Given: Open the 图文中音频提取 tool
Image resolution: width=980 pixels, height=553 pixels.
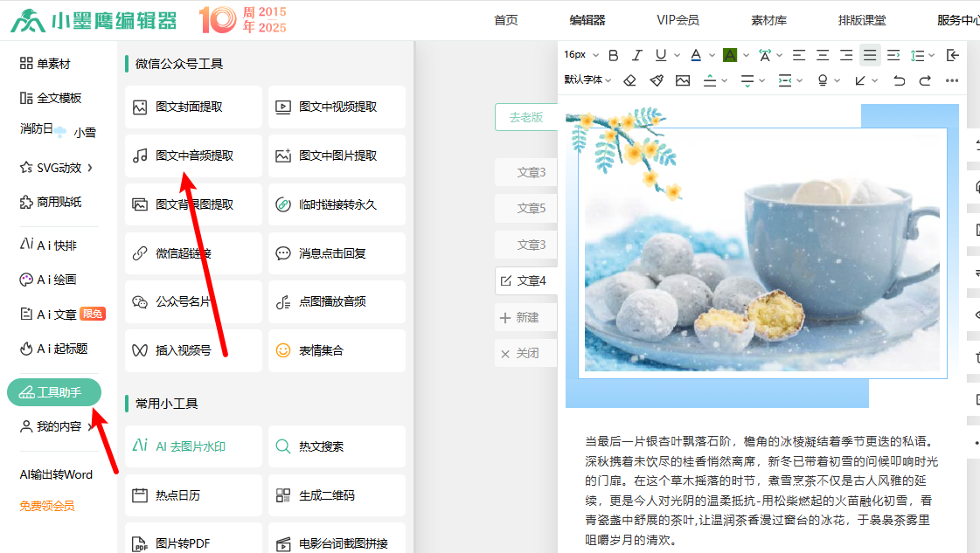Looking at the screenshot, I should pos(193,156).
